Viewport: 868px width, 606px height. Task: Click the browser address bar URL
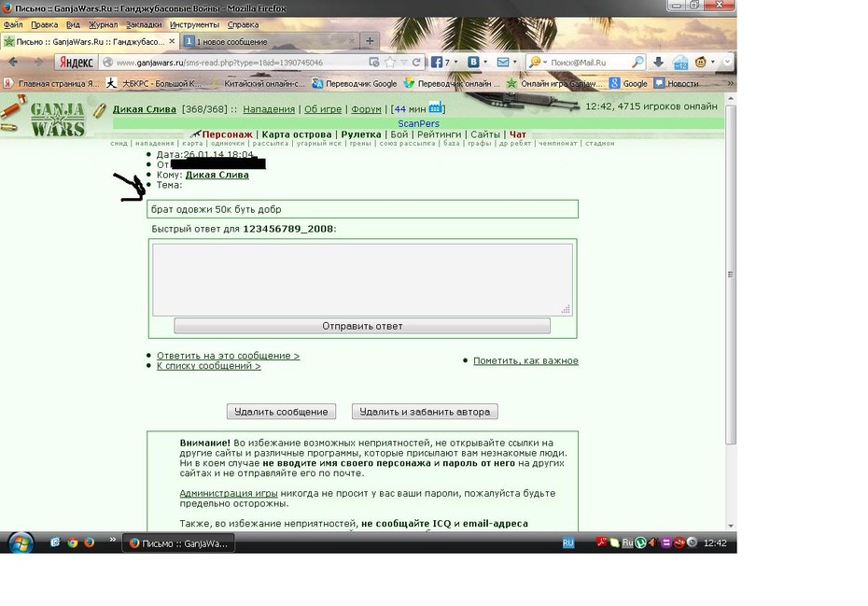click(219, 63)
